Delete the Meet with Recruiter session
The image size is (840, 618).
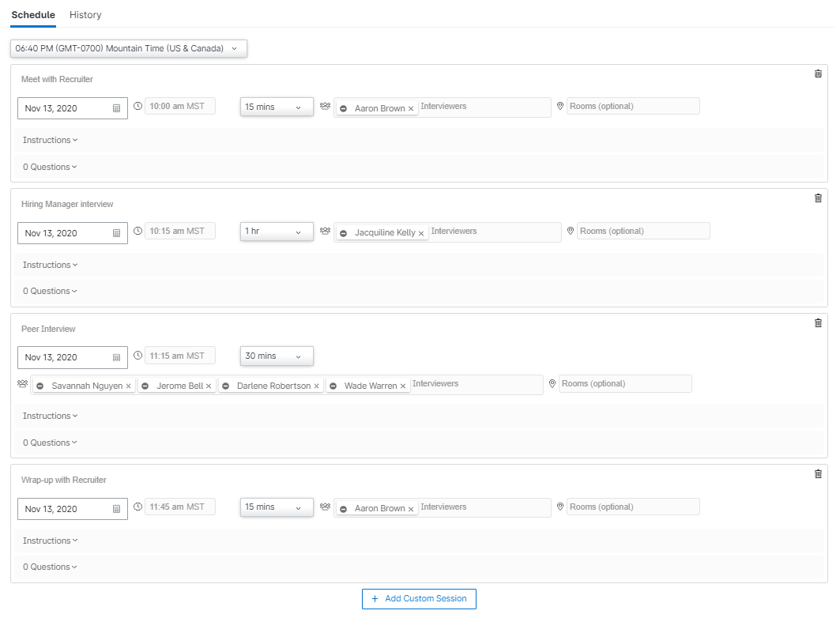(x=818, y=74)
